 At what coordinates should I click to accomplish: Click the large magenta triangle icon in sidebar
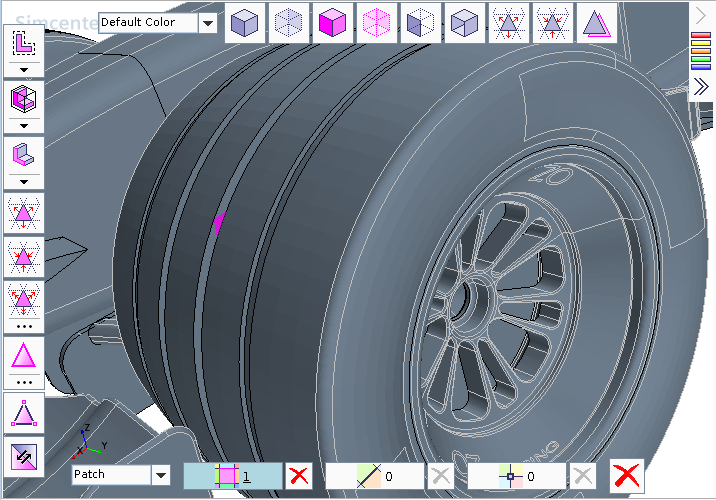[x=23, y=356]
